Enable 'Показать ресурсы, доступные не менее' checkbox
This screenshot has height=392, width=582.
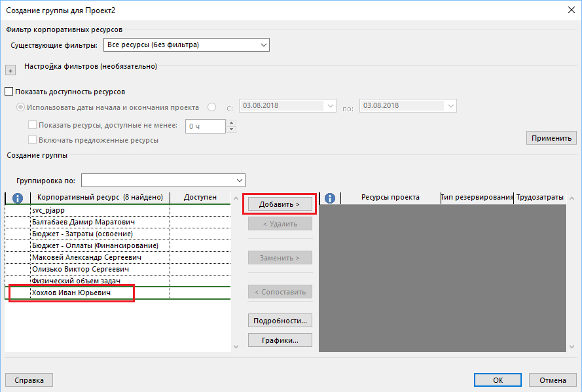click(x=32, y=125)
